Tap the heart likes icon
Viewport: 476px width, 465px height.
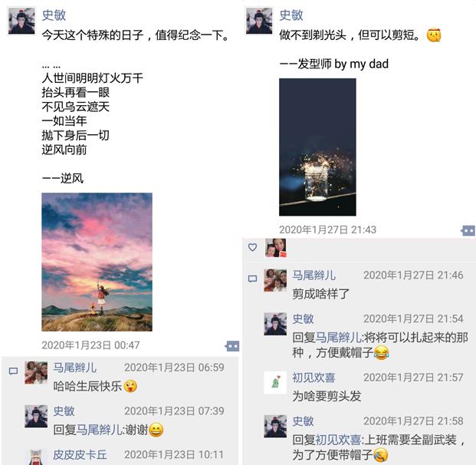coord(253,247)
